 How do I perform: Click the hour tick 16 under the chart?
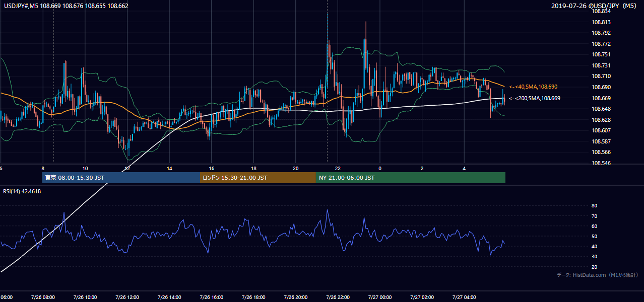tap(212, 169)
